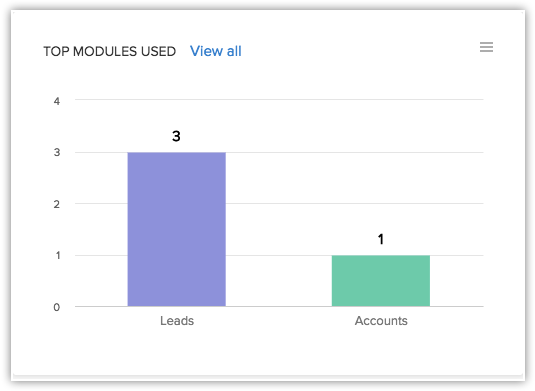The height and width of the screenshot is (391, 535).
Task: Click the View all link
Action: pos(216,51)
